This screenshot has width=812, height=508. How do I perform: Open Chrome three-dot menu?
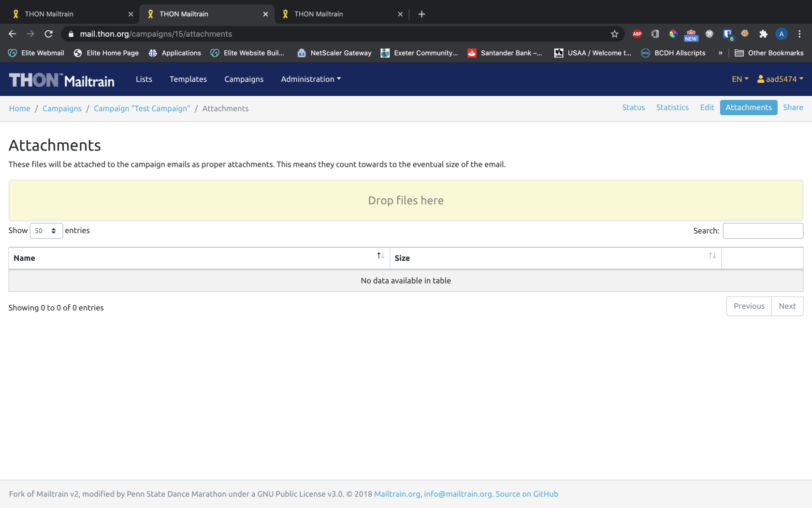point(799,34)
